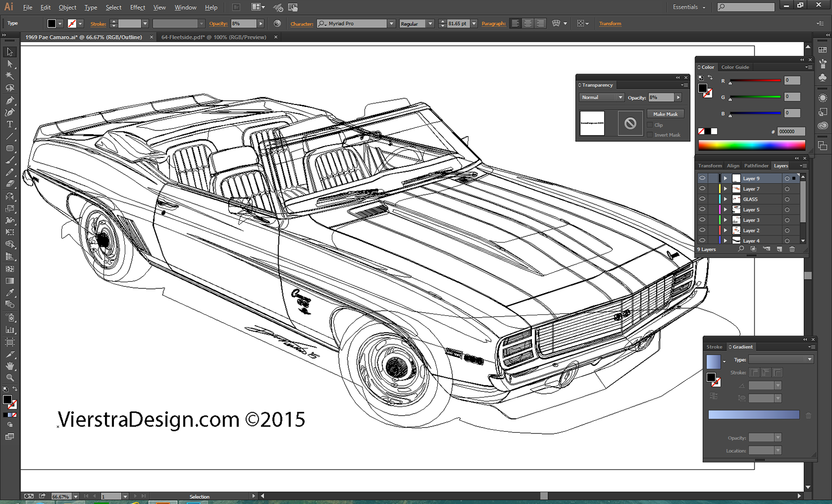Viewport: 832px width, 504px height.
Task: Switch to the Pathfinder tab
Action: pyautogui.click(x=756, y=166)
